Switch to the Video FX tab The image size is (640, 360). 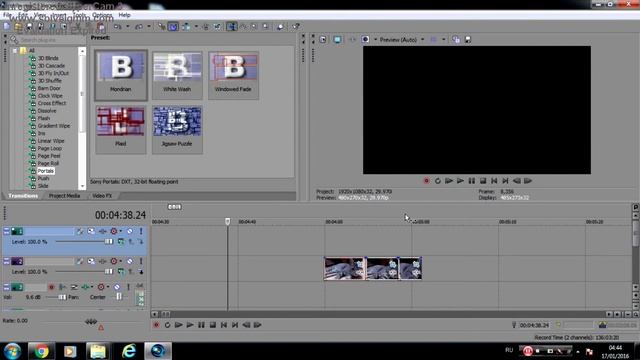102,196
